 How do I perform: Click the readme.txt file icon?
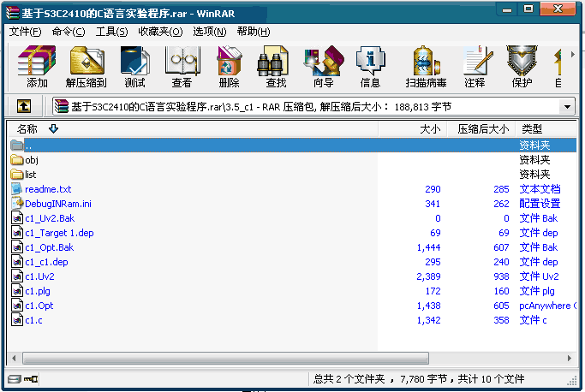tap(17, 189)
